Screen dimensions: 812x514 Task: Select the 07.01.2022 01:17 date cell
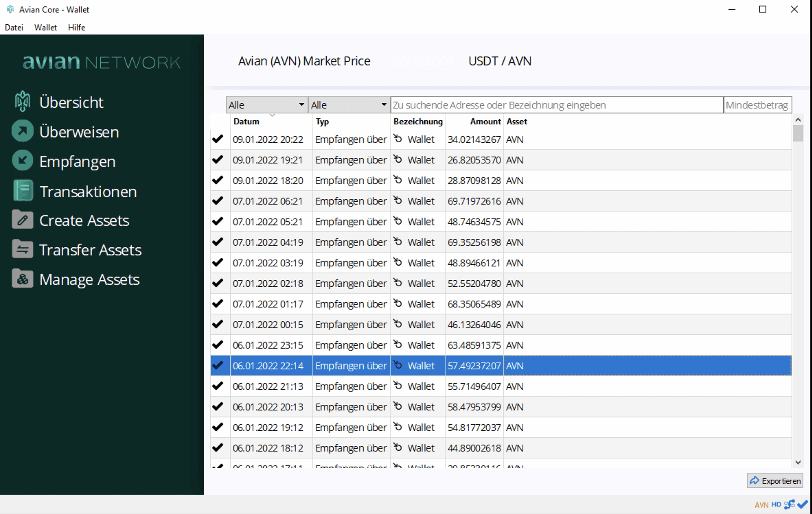click(271, 304)
